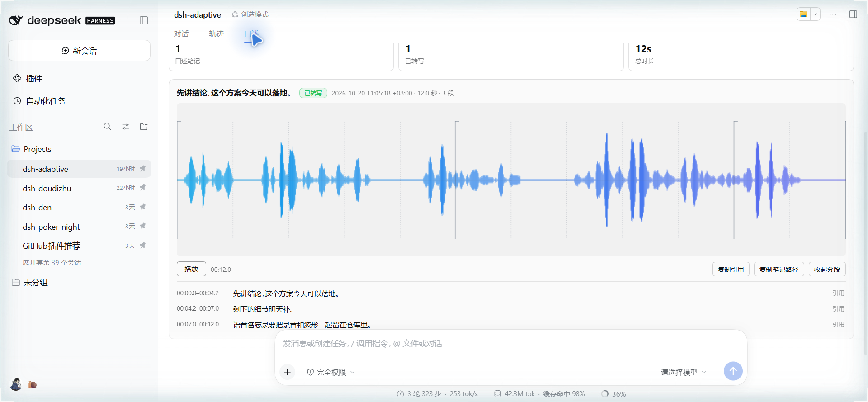Open workspace filter settings icon
This screenshot has width=868, height=402.
126,127
